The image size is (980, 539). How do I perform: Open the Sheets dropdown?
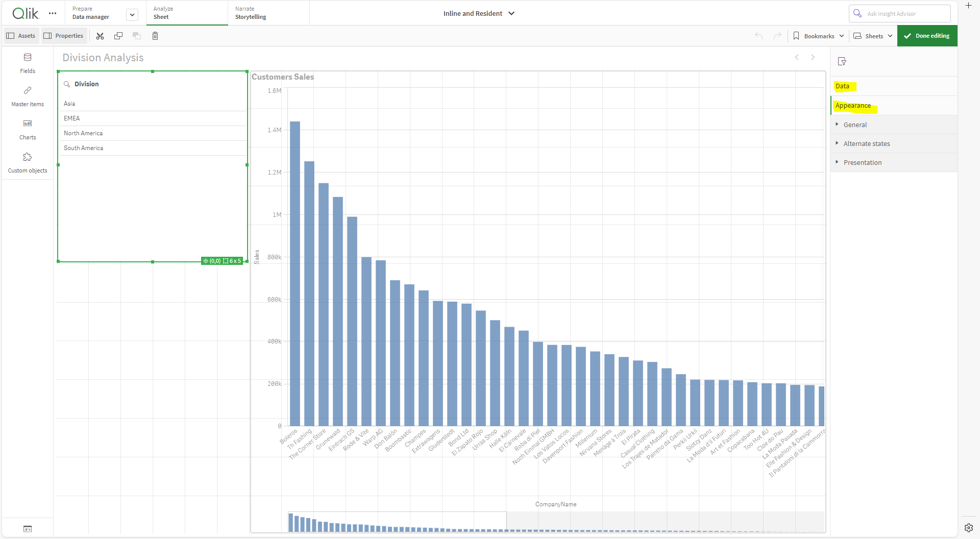(873, 36)
